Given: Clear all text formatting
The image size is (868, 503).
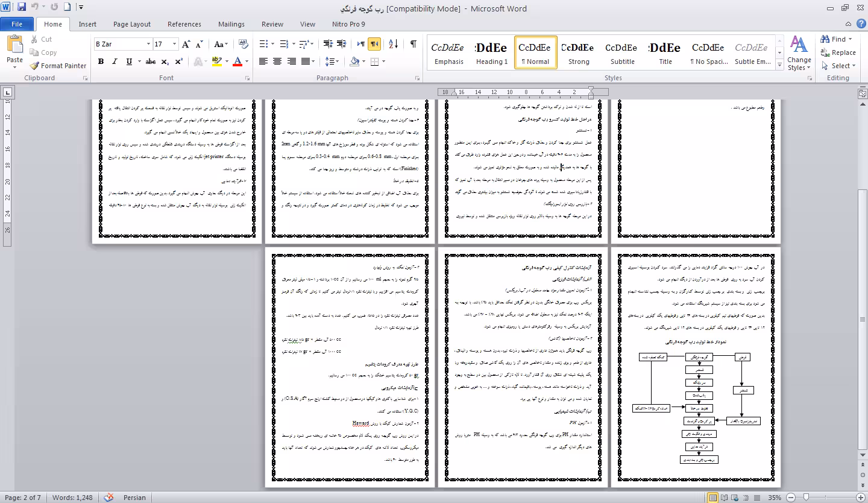Looking at the screenshot, I should click(x=244, y=44).
